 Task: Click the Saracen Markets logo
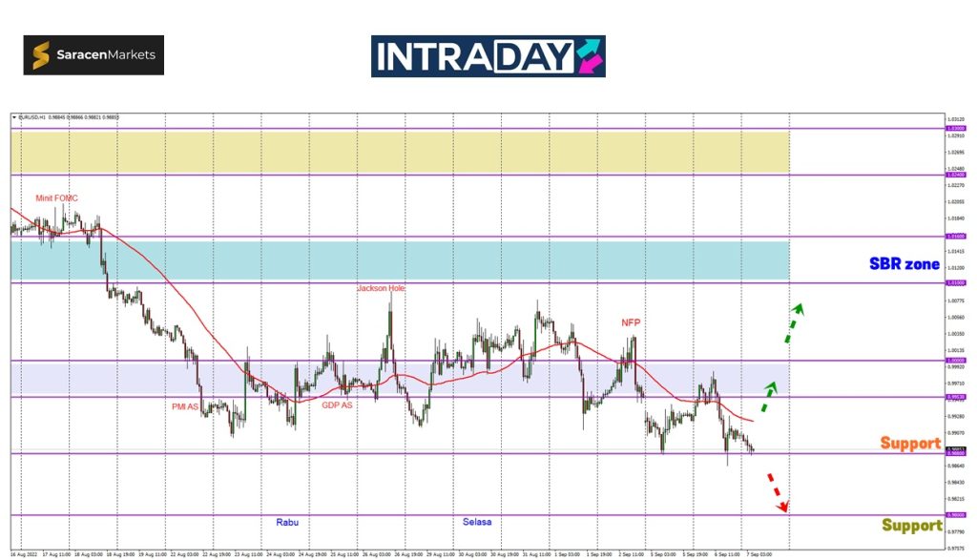click(94, 55)
